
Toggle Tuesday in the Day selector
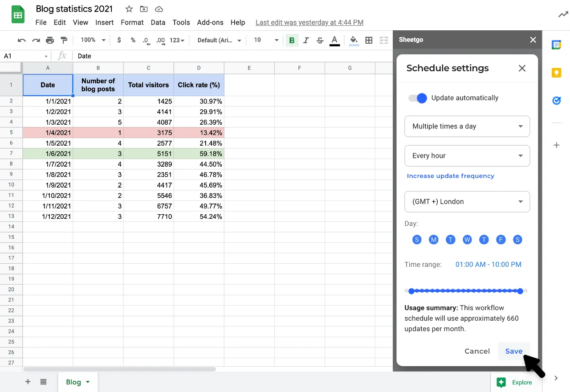451,240
